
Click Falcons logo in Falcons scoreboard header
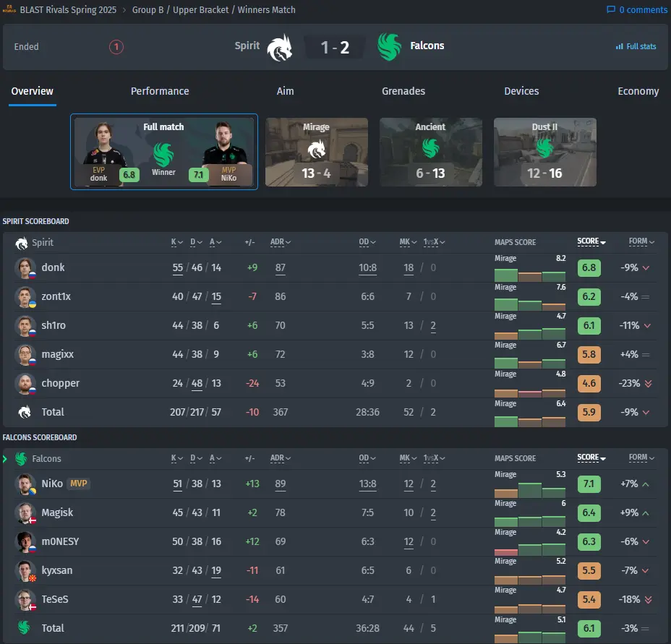pos(22,459)
